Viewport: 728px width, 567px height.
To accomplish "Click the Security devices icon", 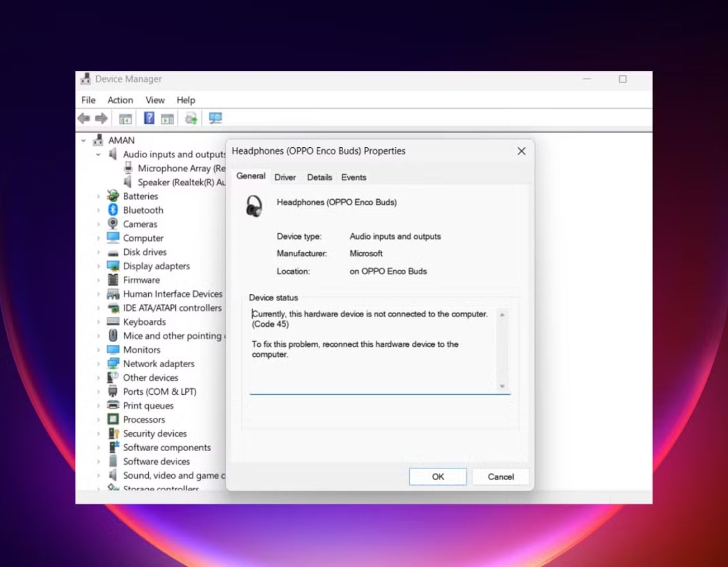I will click(x=113, y=433).
